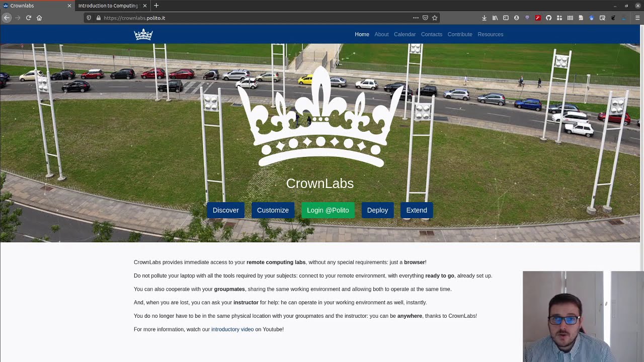Open the Resources navigation item
This screenshot has width=644, height=362.
point(491,34)
